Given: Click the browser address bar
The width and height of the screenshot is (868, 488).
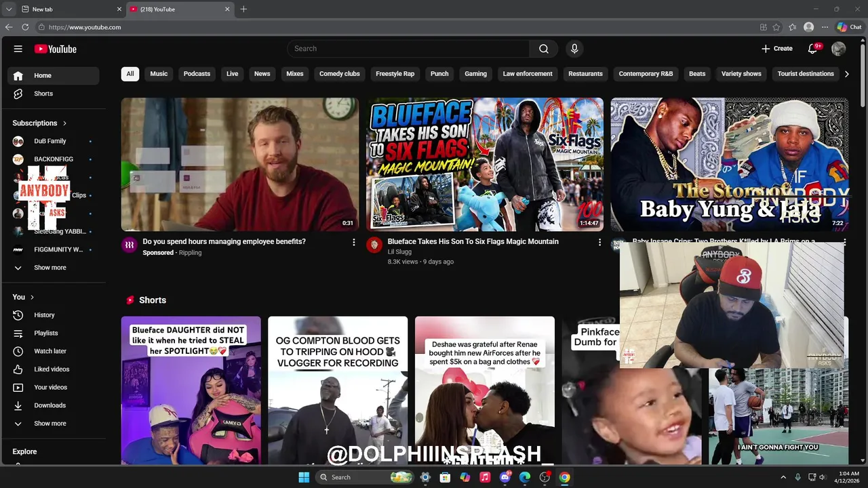Looking at the screenshot, I should tap(393, 27).
